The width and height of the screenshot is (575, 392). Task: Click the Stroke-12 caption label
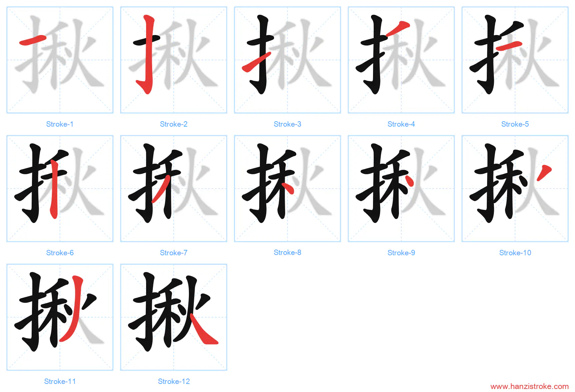(x=174, y=382)
